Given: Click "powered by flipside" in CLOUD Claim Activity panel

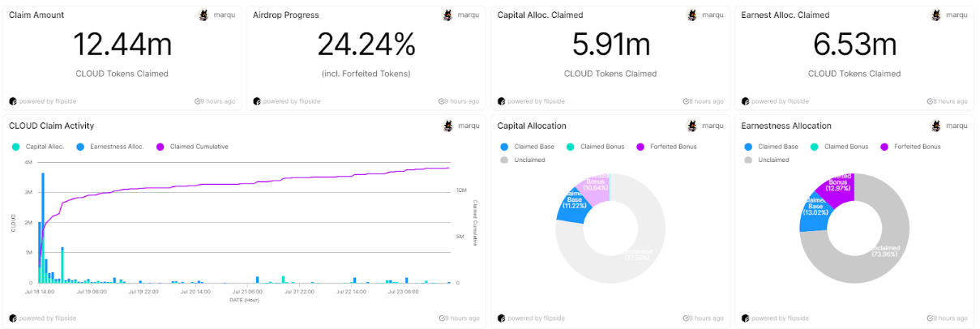Looking at the screenshot, I should [47, 318].
